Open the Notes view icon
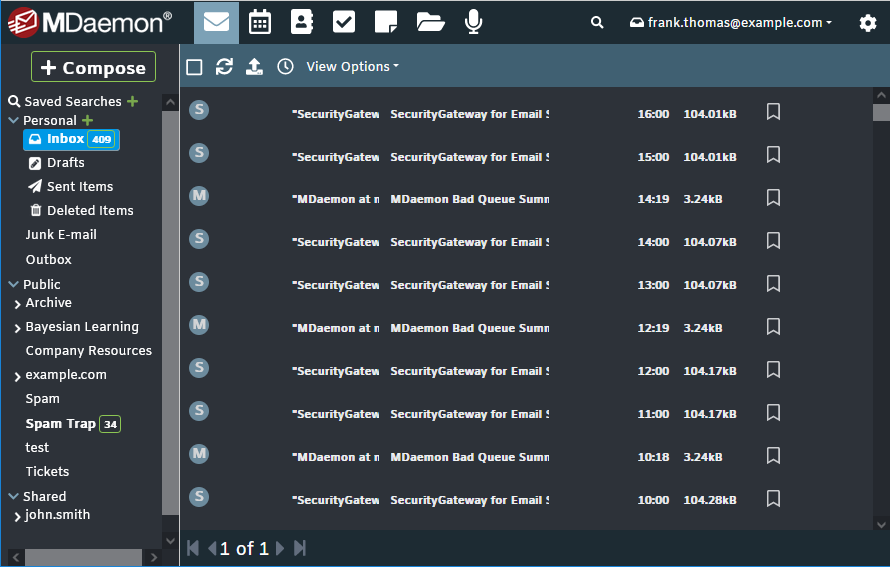Viewport: 890px width, 567px height. coord(386,22)
